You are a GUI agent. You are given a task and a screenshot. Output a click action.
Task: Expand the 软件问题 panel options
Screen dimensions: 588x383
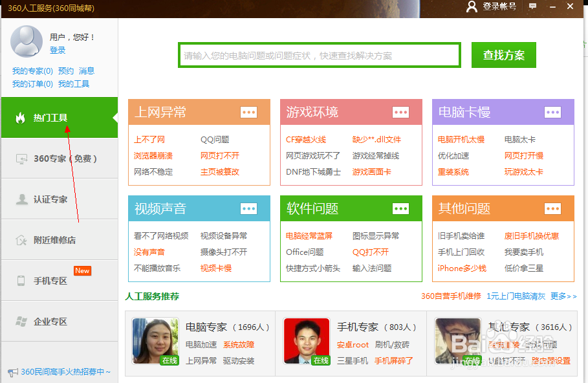(x=401, y=208)
